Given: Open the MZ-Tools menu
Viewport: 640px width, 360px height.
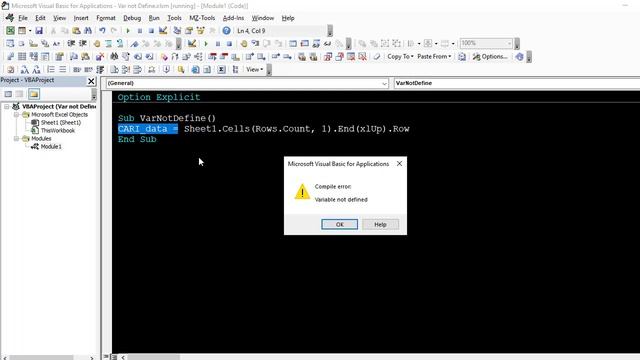Looking at the screenshot, I should pos(202,18).
